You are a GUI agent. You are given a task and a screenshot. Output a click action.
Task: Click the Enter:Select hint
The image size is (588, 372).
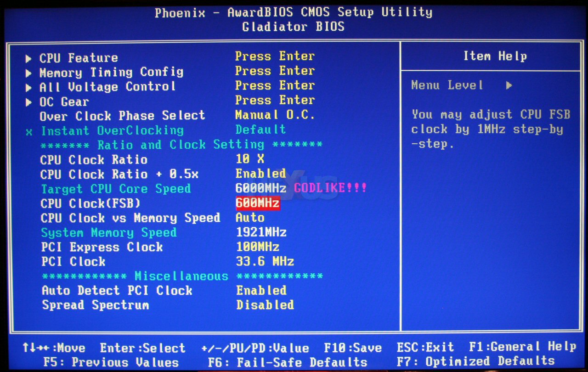(x=143, y=348)
